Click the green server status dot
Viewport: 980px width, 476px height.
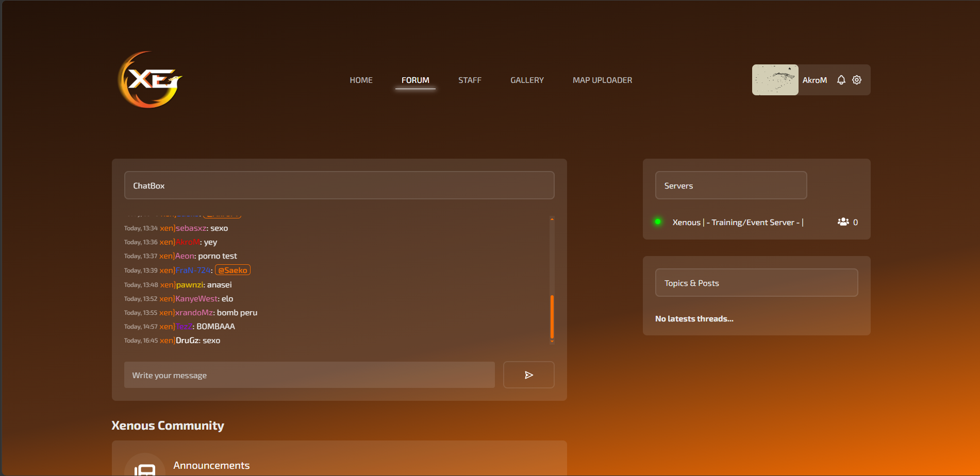point(658,222)
